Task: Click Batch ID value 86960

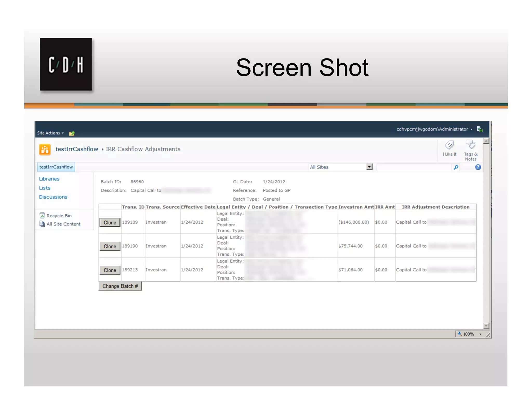Action: pyautogui.click(x=137, y=182)
